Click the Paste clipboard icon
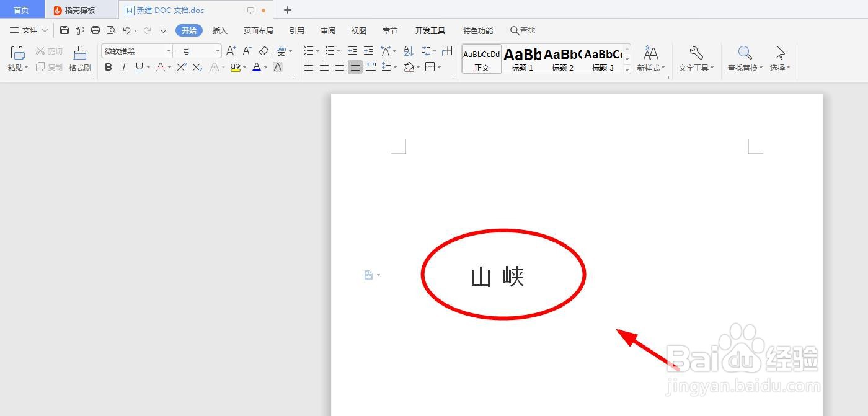Viewport: 868px width, 416px height. tap(18, 53)
